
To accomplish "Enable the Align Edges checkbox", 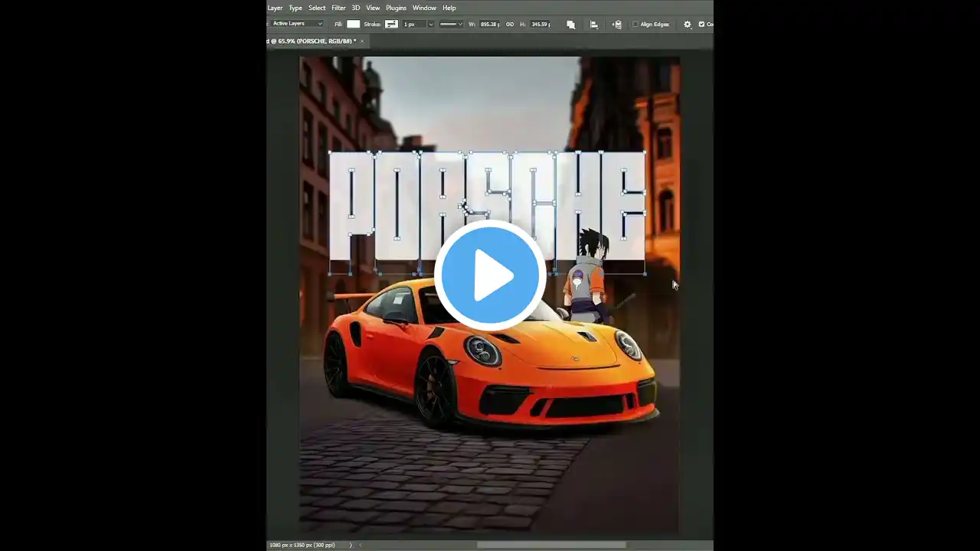I will (635, 24).
